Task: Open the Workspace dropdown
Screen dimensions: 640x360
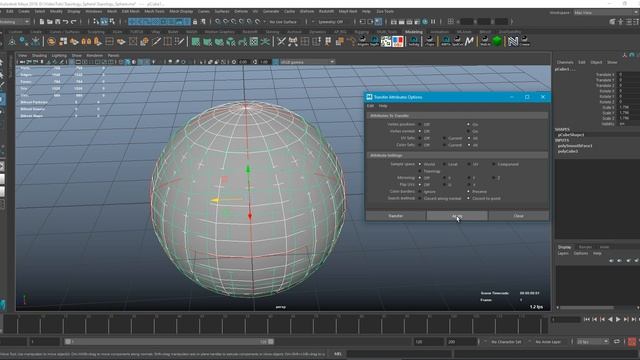Action: click(605, 13)
